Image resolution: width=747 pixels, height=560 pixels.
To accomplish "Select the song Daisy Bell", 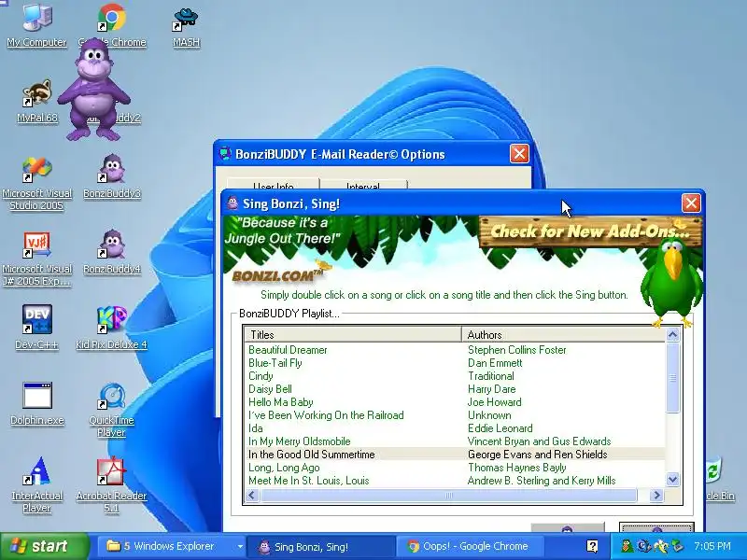I will 270,389.
